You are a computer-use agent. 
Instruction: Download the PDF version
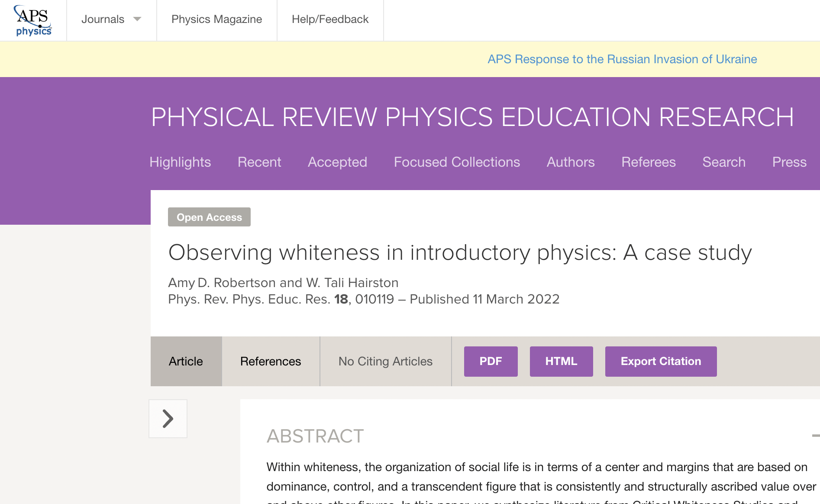pyautogui.click(x=491, y=361)
